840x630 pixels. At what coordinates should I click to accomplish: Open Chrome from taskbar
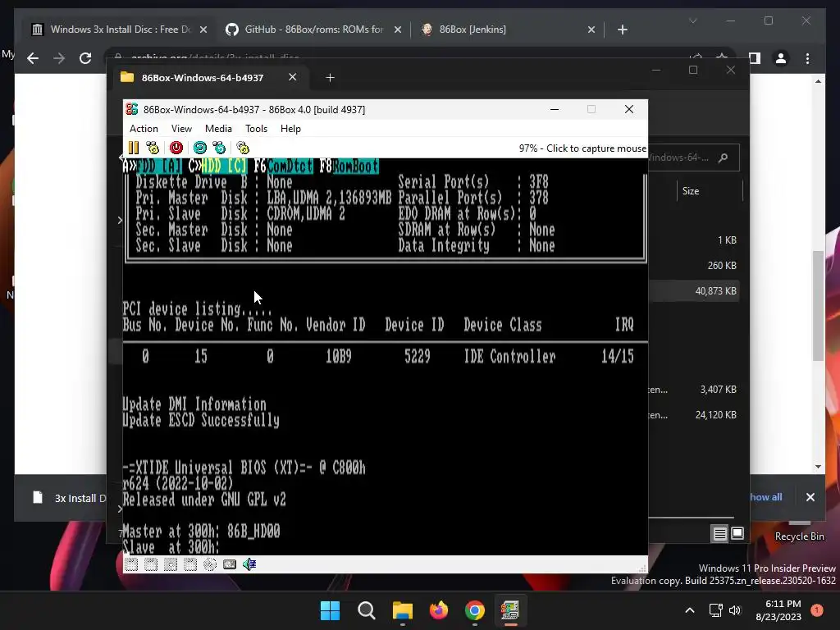[x=475, y=610]
